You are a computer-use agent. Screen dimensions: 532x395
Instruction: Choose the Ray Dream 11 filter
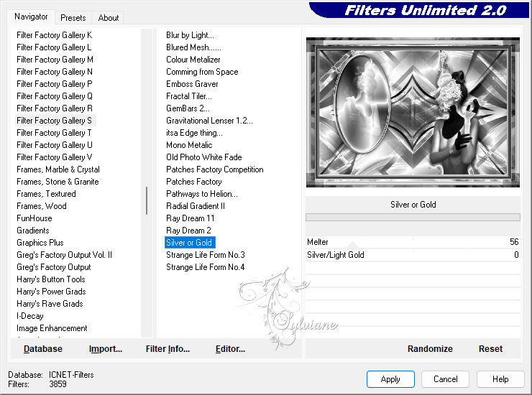point(191,218)
